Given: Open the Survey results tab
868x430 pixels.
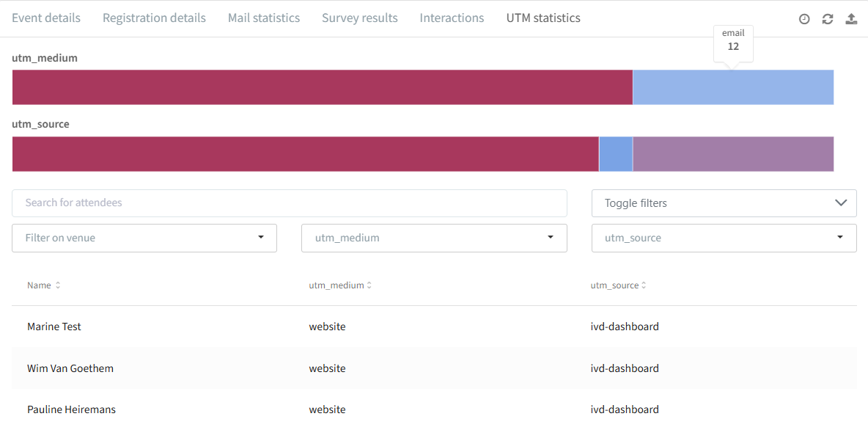Looking at the screenshot, I should coord(360,18).
